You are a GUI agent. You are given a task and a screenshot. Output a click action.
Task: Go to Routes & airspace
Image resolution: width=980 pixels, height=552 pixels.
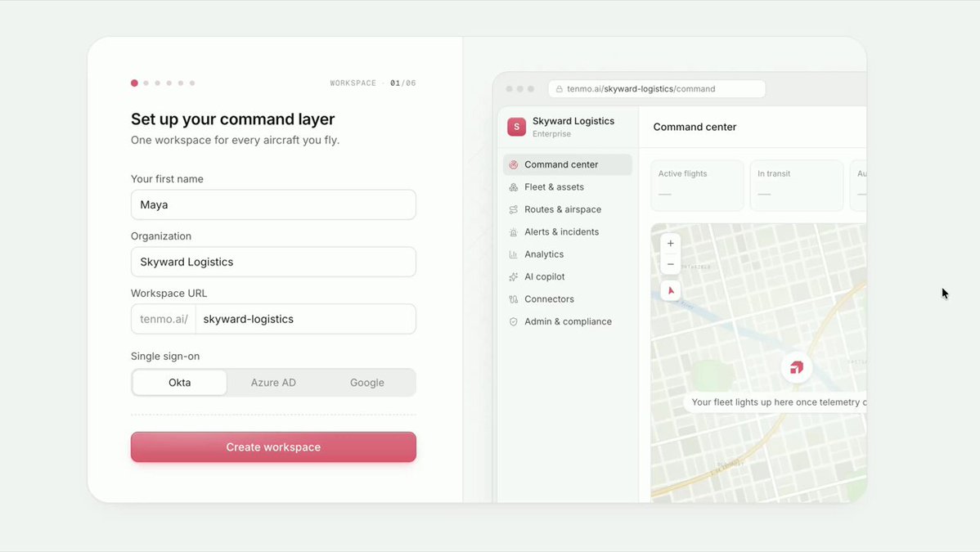click(x=568, y=209)
